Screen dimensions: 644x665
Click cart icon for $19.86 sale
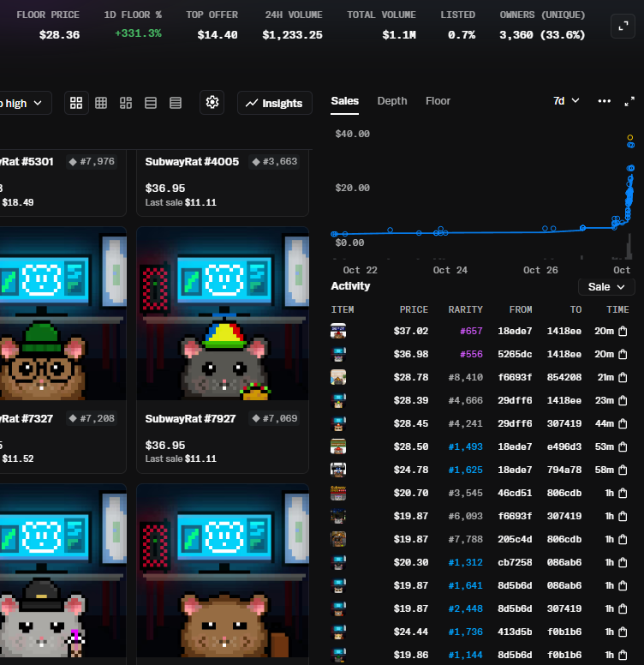click(623, 655)
